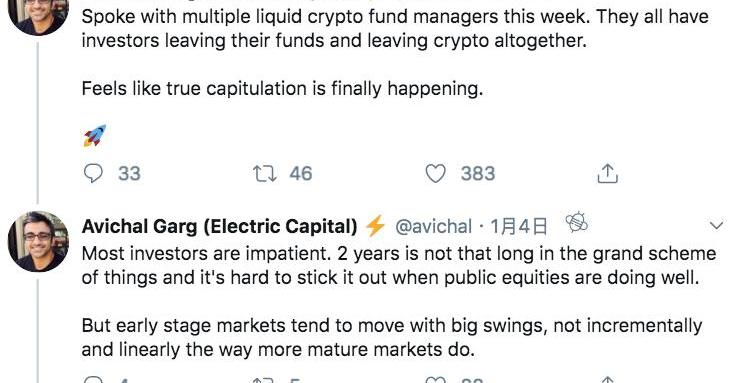The image size is (738, 383).
Task: View the 383 likes count
Action: (478, 174)
